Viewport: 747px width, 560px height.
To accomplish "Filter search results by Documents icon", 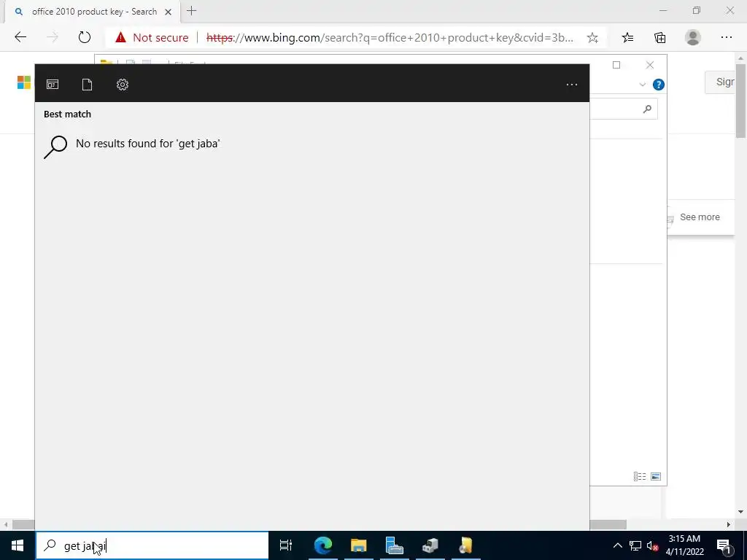I will (x=87, y=85).
